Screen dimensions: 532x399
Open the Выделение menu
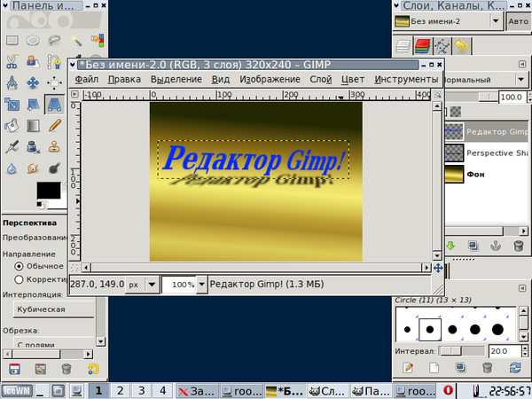click(x=176, y=80)
